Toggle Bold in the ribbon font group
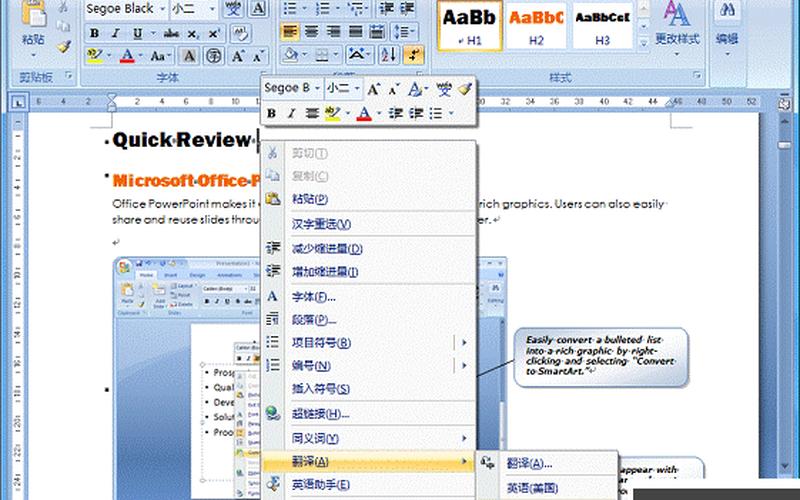 [94, 34]
